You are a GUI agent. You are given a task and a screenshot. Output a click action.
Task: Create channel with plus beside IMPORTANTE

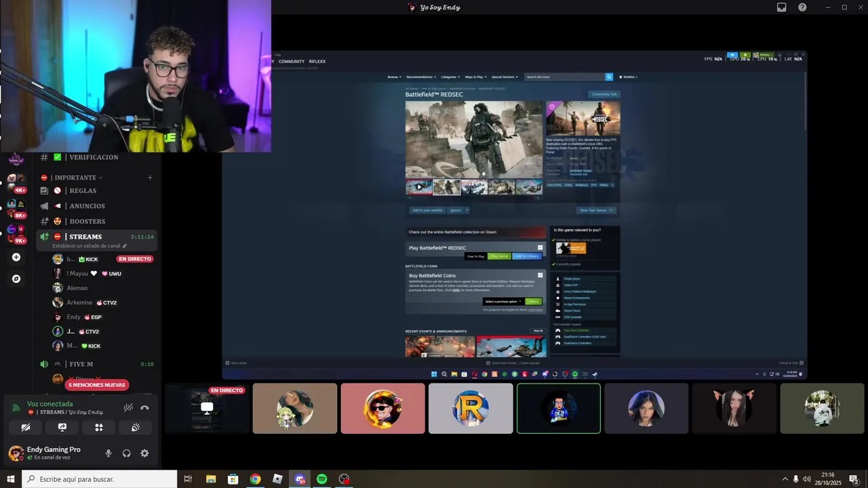point(150,178)
